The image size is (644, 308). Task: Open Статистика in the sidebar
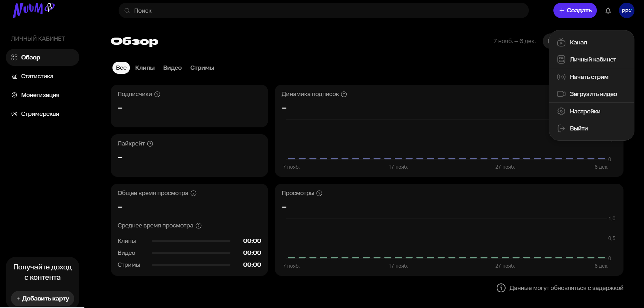coord(37,76)
